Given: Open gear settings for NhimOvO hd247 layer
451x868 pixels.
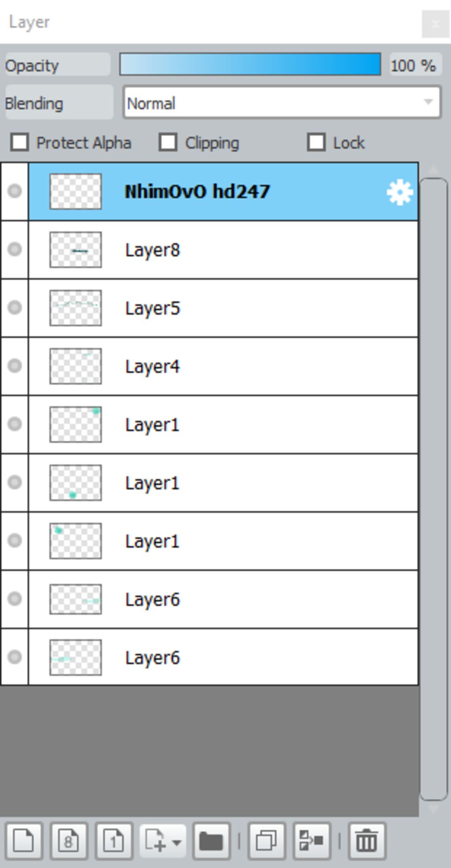Looking at the screenshot, I should pyautogui.click(x=399, y=192).
